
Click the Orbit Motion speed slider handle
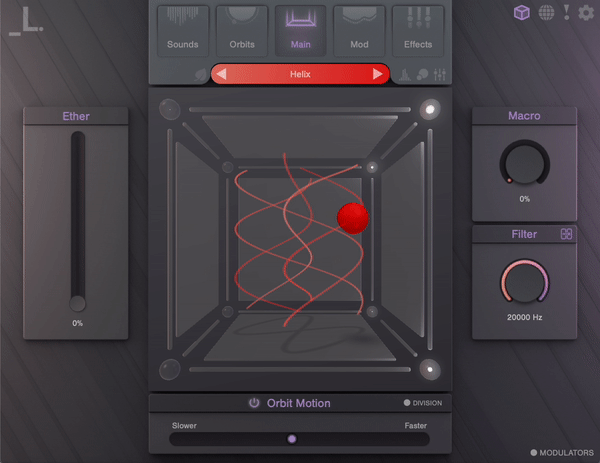(292, 439)
